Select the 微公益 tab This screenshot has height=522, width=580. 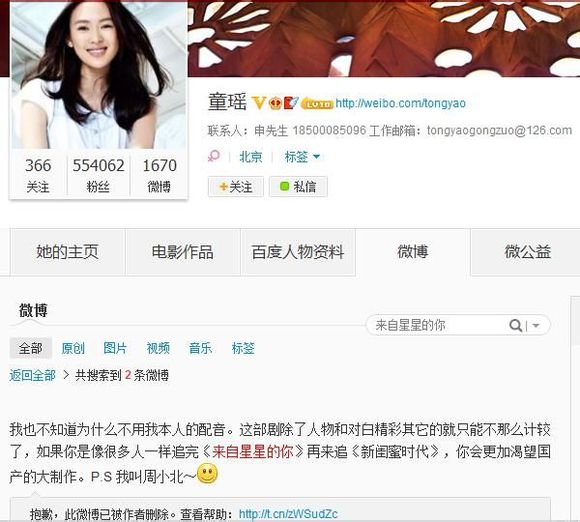click(x=527, y=252)
